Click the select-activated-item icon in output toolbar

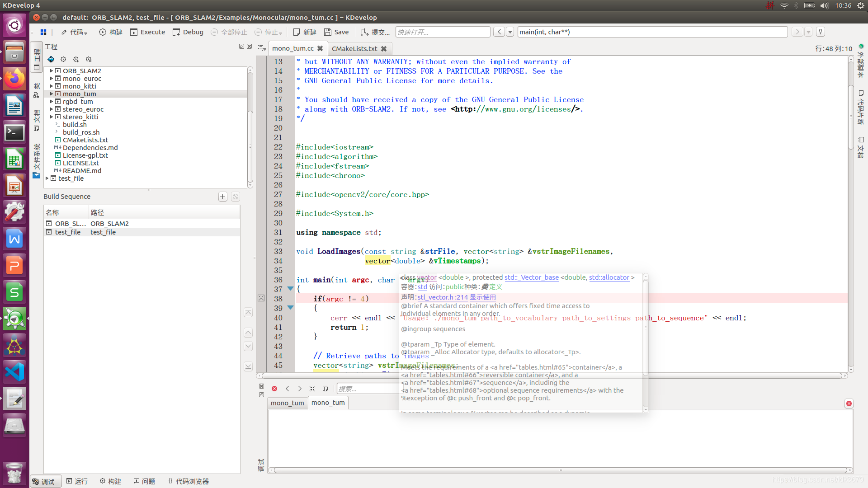(x=312, y=389)
